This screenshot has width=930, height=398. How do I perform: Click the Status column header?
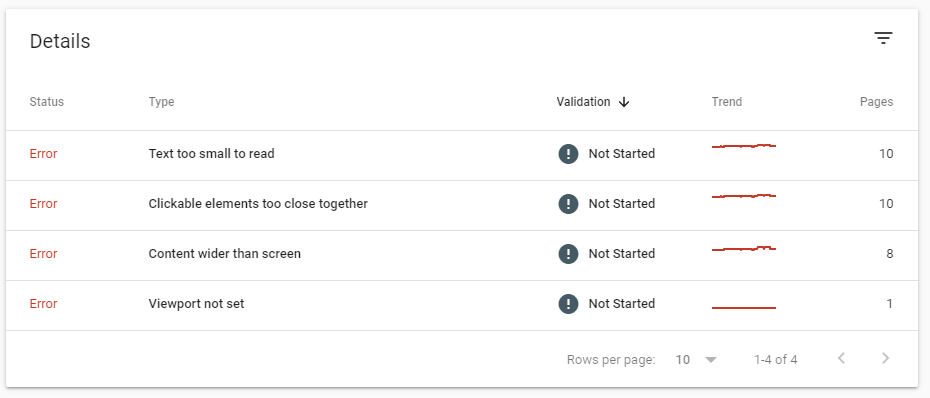click(47, 102)
